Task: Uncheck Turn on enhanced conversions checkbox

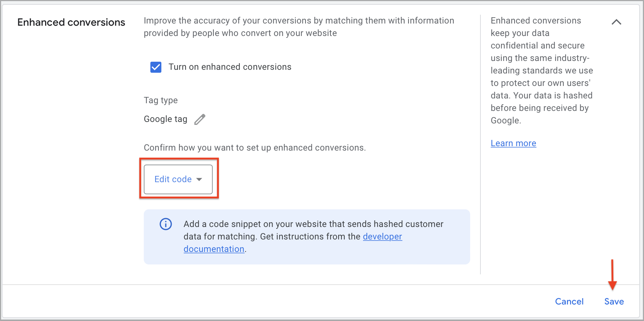Action: (156, 67)
